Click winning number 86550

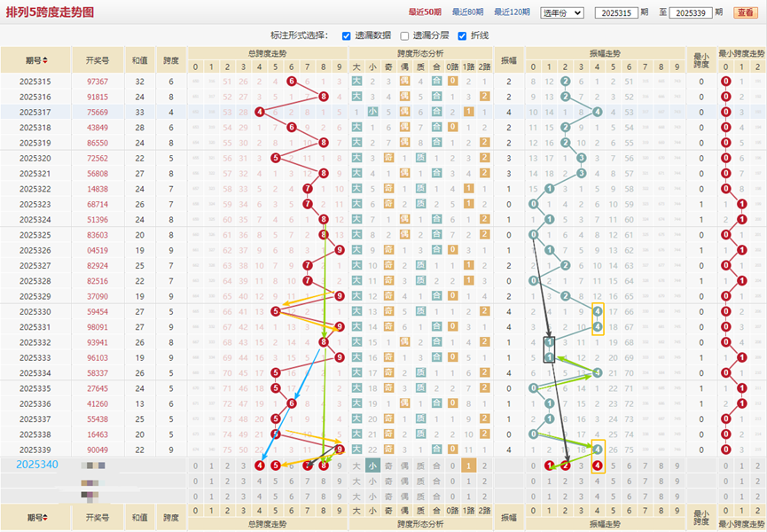[98, 143]
